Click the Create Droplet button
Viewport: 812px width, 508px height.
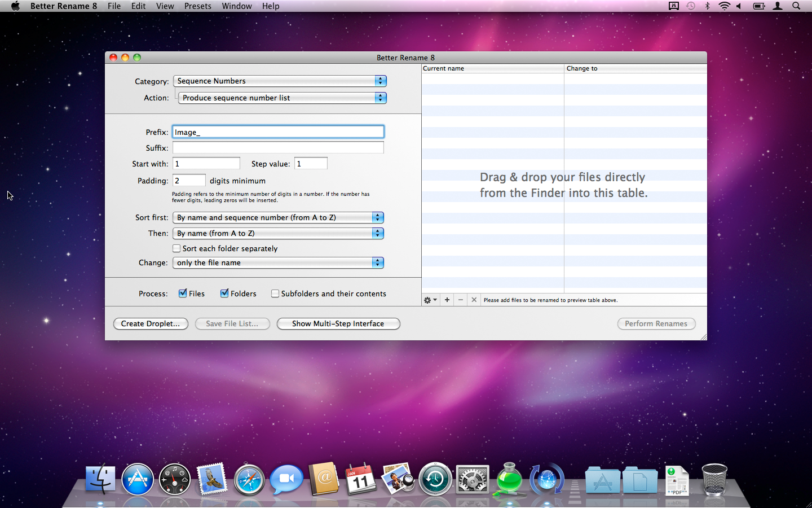pyautogui.click(x=151, y=324)
